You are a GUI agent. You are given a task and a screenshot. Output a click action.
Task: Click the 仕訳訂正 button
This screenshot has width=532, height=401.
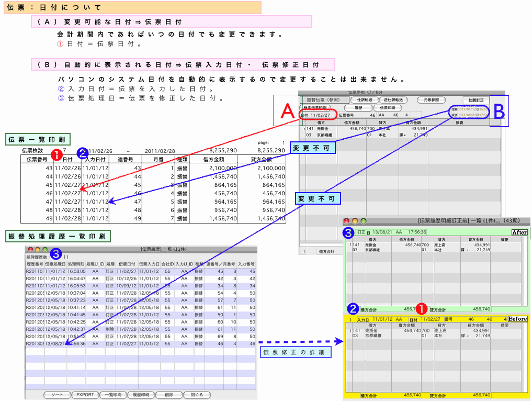pos(477,99)
